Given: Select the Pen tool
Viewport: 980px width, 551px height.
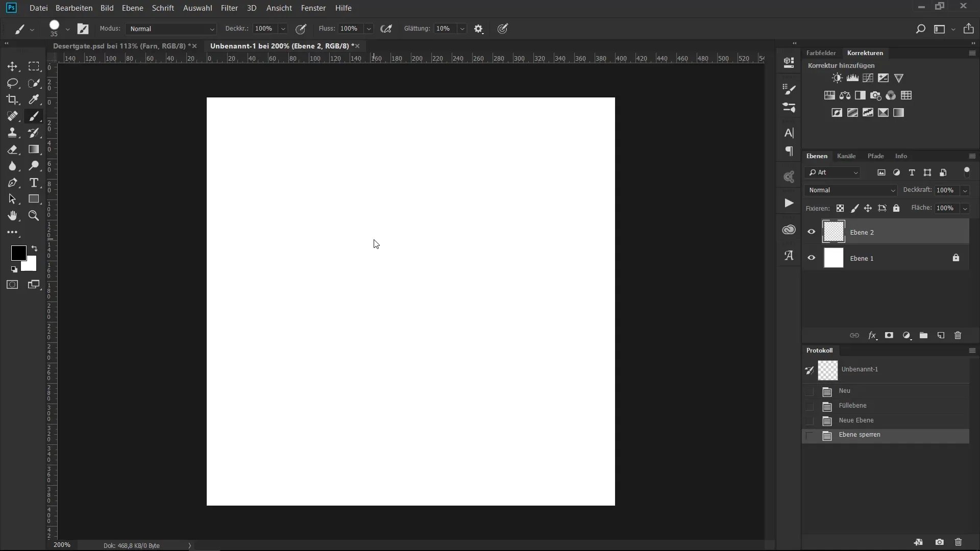Looking at the screenshot, I should tap(12, 183).
